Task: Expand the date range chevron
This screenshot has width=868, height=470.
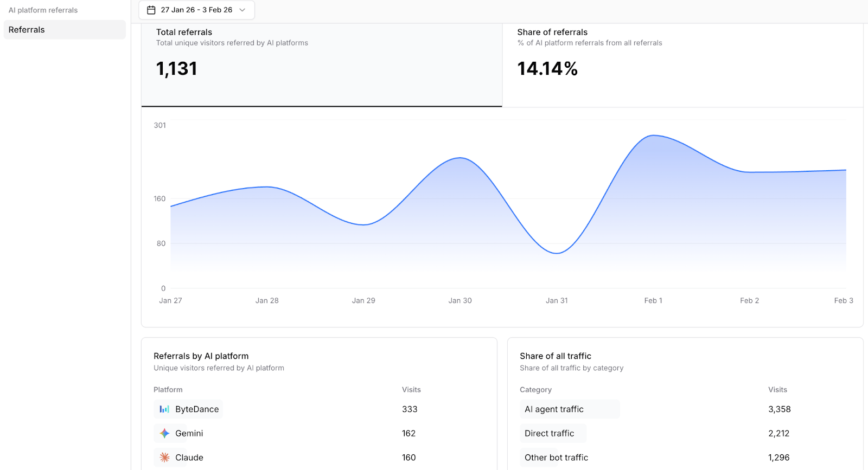Action: point(242,10)
